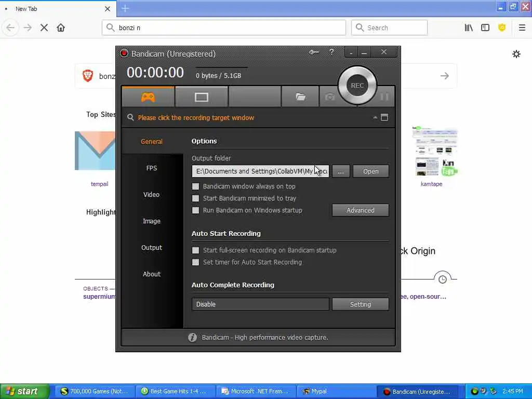Screen dimensions: 532x399
Task: Click the Brave lion search icon
Action: tap(88, 76)
